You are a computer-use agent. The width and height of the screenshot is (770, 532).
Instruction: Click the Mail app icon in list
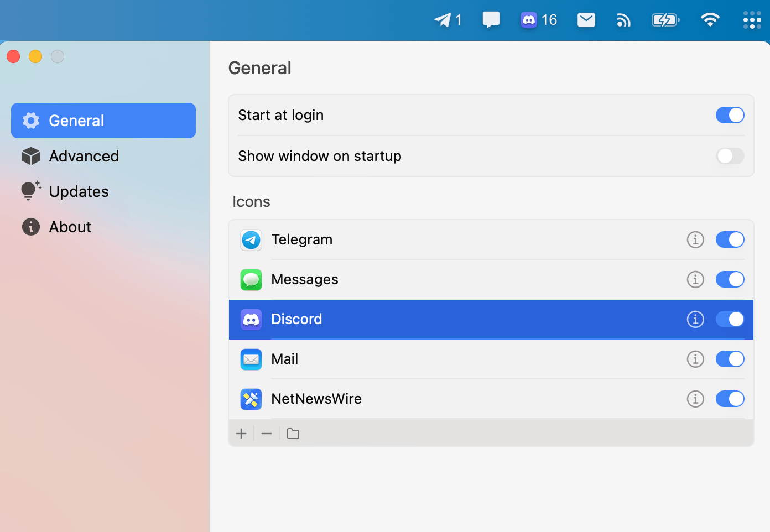(251, 359)
